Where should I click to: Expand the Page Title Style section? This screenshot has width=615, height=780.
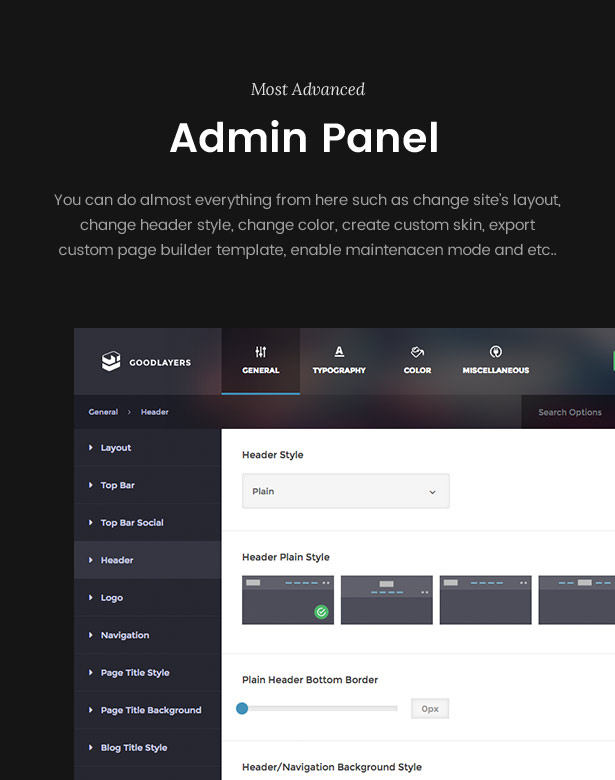(134, 673)
